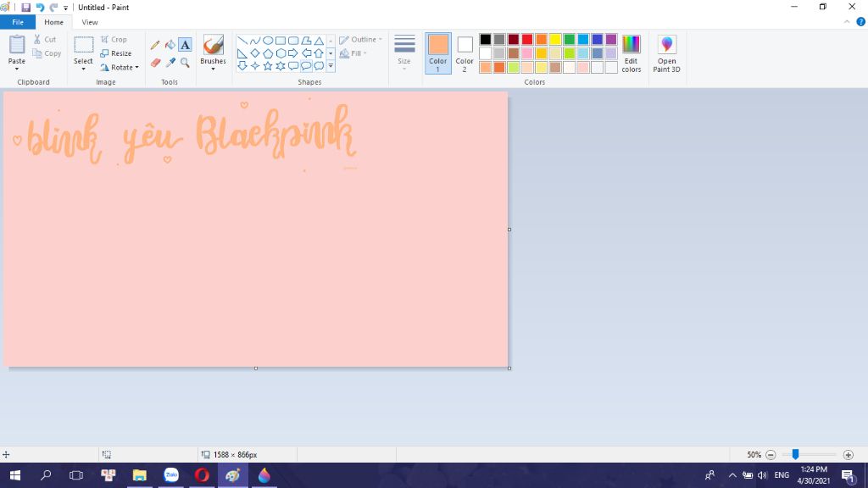Choose the Down arrow shape

click(x=242, y=66)
